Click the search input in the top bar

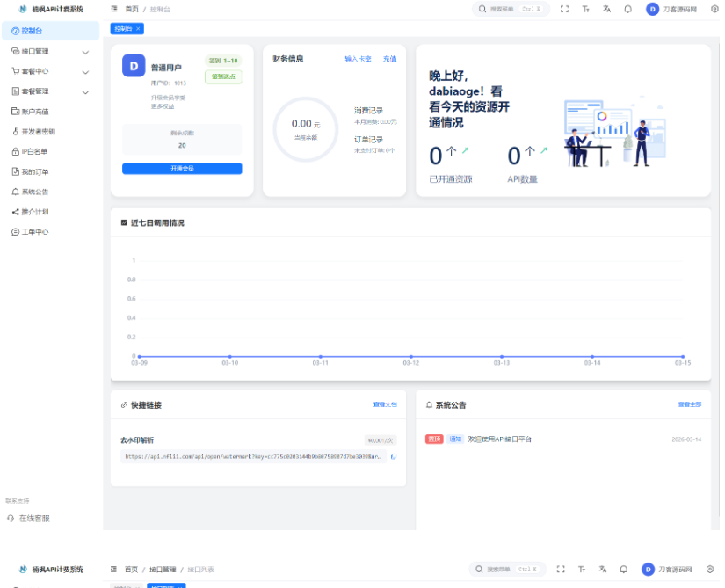tap(510, 8)
